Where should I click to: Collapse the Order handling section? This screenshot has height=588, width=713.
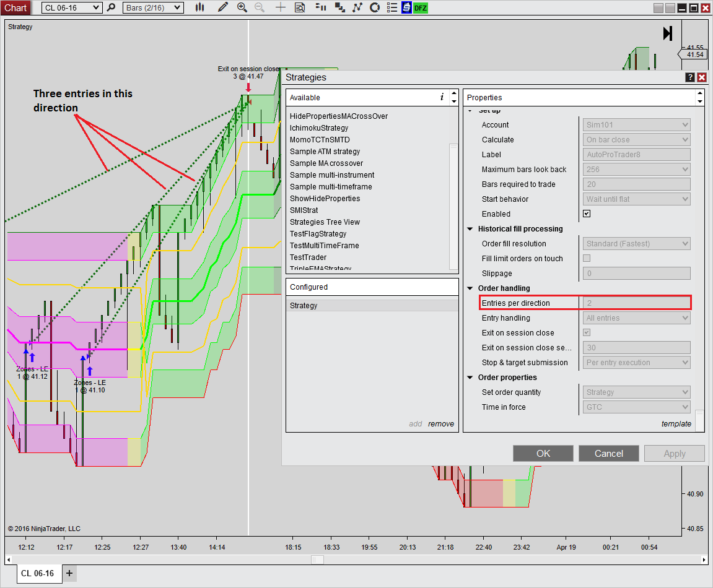[x=470, y=288]
